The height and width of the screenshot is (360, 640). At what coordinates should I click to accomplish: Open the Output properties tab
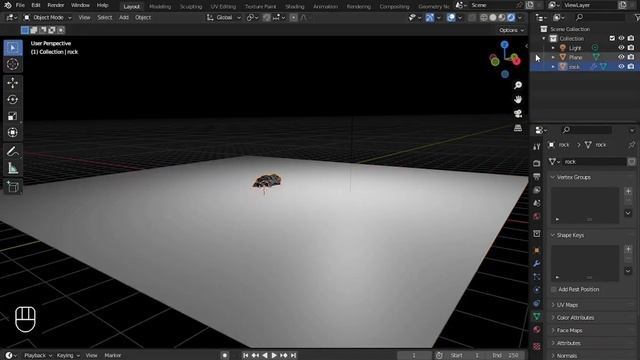click(537, 177)
